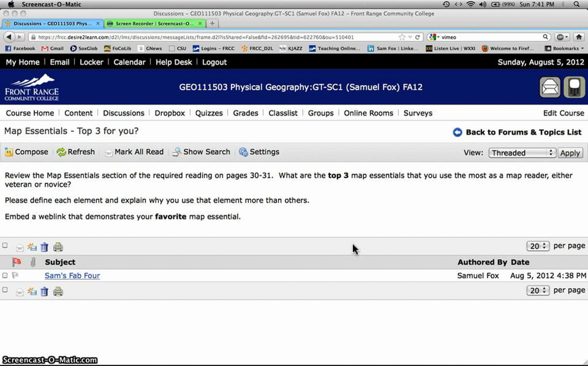Click the trash delete icon above message list
Screen dimensions: 588x366
[x=44, y=247]
